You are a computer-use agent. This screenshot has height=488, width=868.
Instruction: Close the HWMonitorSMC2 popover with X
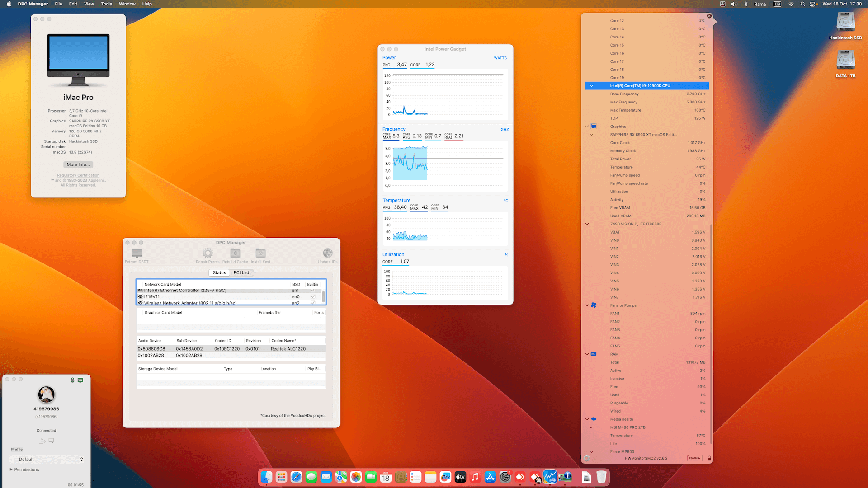(x=709, y=16)
